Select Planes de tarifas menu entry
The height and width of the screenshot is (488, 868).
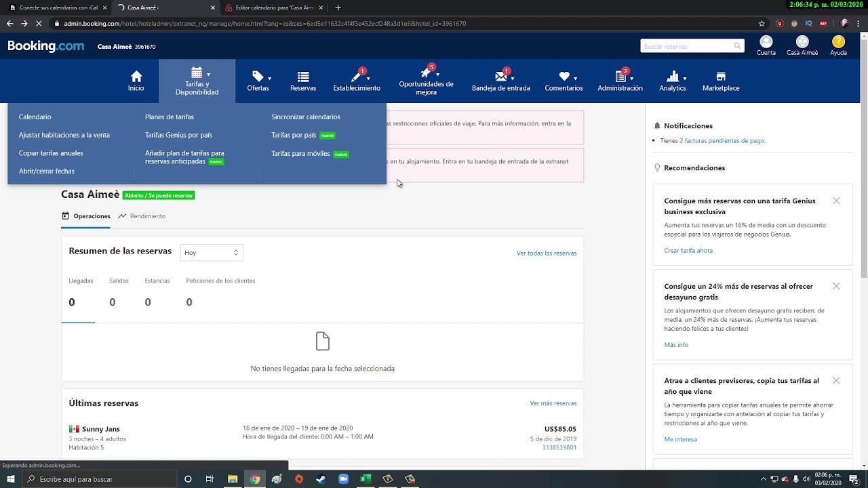point(170,117)
